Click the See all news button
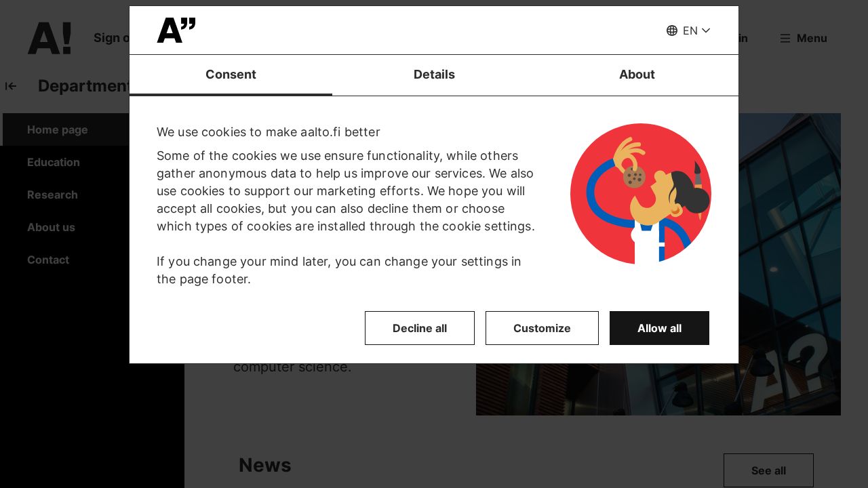The height and width of the screenshot is (488, 868). click(x=768, y=470)
